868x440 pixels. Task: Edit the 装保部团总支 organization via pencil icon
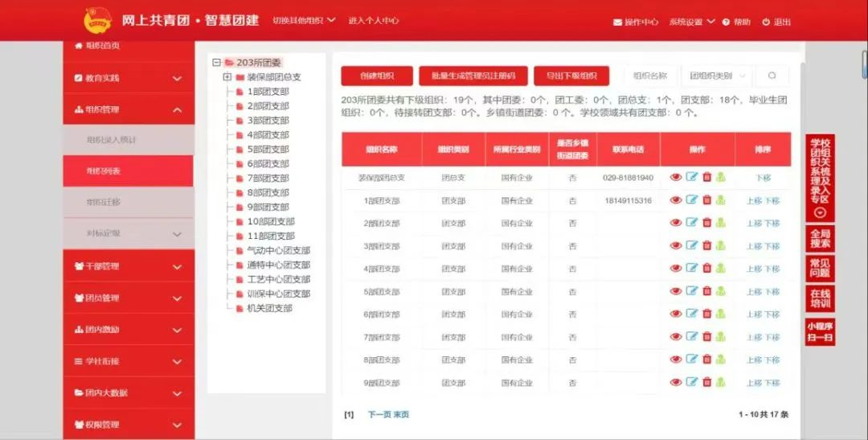tap(691, 177)
